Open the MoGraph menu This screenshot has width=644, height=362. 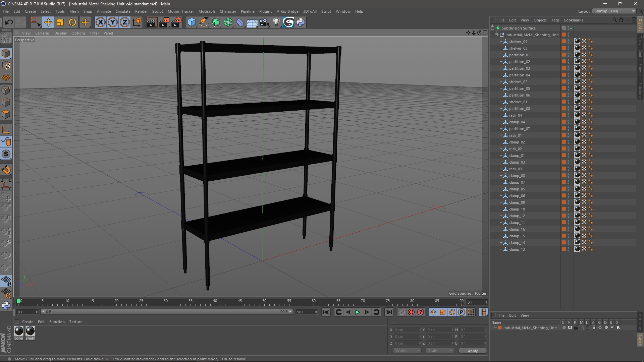207,11
